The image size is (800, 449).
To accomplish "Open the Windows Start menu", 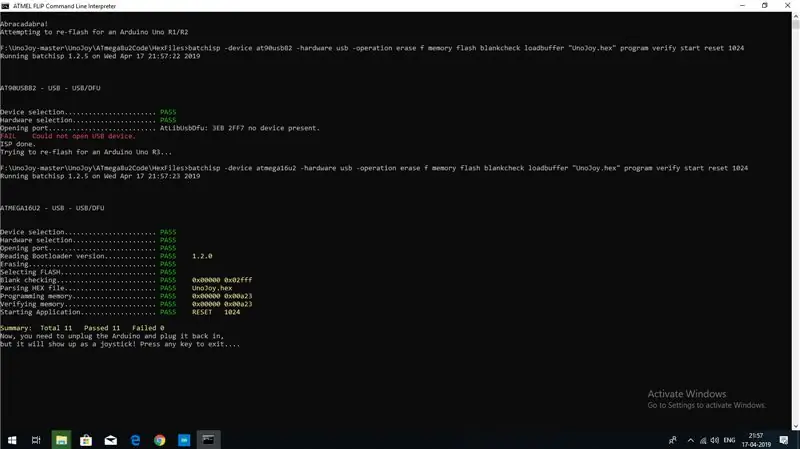I will (x=12, y=440).
